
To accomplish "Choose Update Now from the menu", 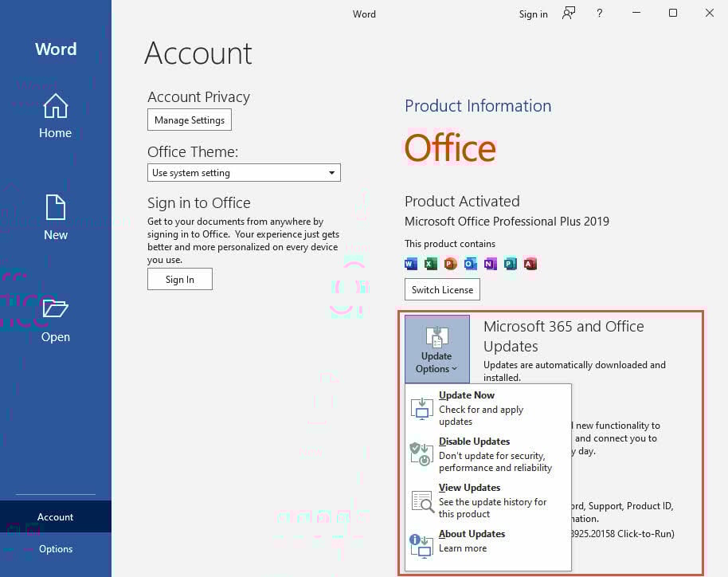I will [x=488, y=408].
